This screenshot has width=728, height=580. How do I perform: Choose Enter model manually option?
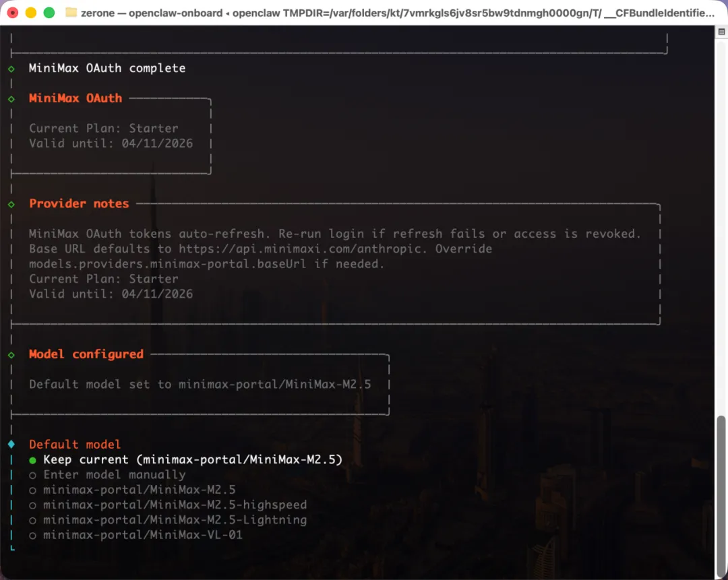[107, 475]
